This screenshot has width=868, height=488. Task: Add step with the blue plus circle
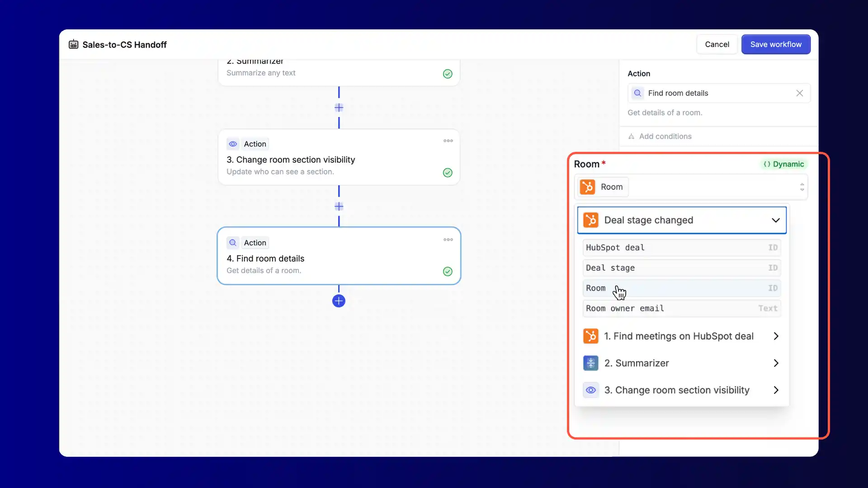(339, 301)
